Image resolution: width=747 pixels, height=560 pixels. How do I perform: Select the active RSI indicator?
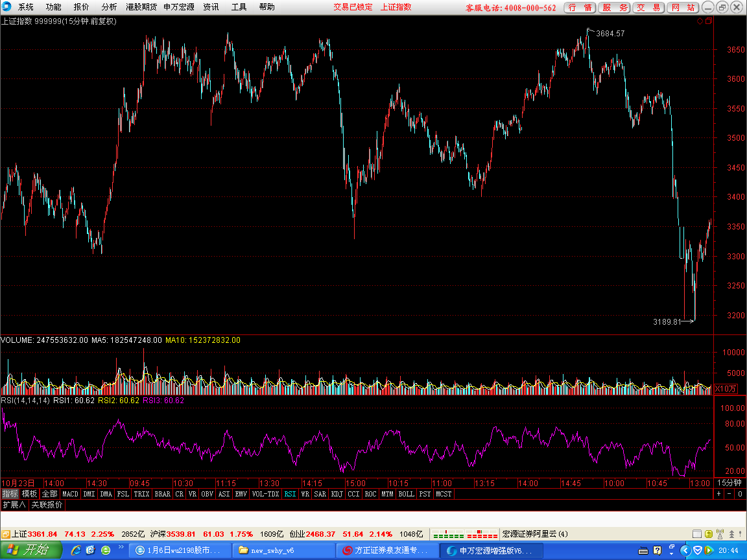tap(290, 494)
